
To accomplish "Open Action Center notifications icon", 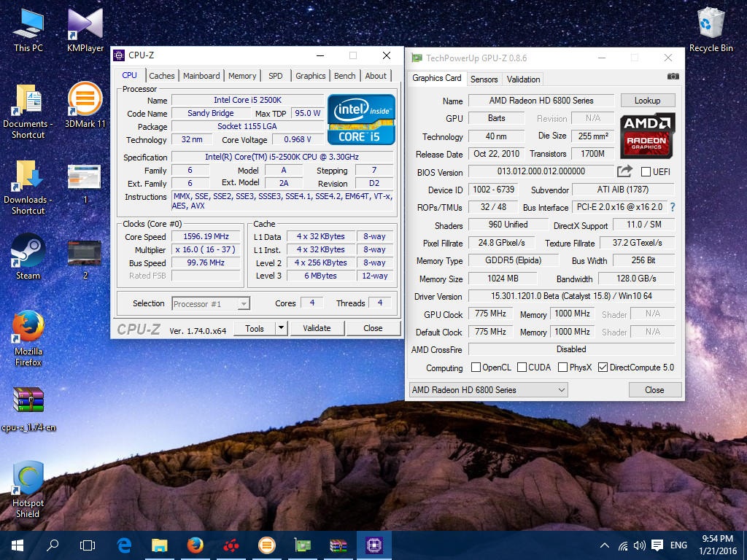I will pos(657,545).
